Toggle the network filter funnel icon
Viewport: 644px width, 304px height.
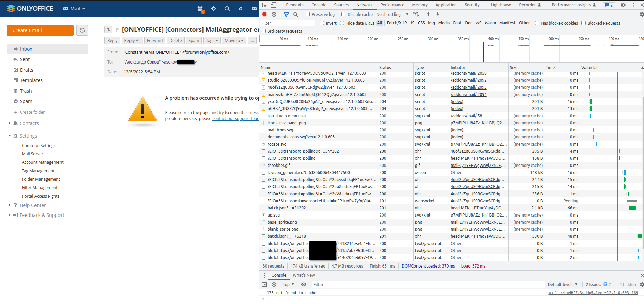pos(286,14)
